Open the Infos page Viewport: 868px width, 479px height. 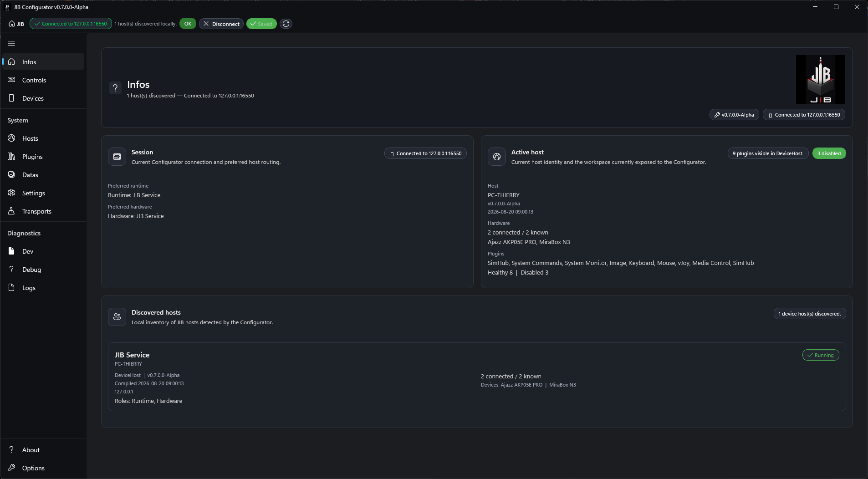click(43, 62)
